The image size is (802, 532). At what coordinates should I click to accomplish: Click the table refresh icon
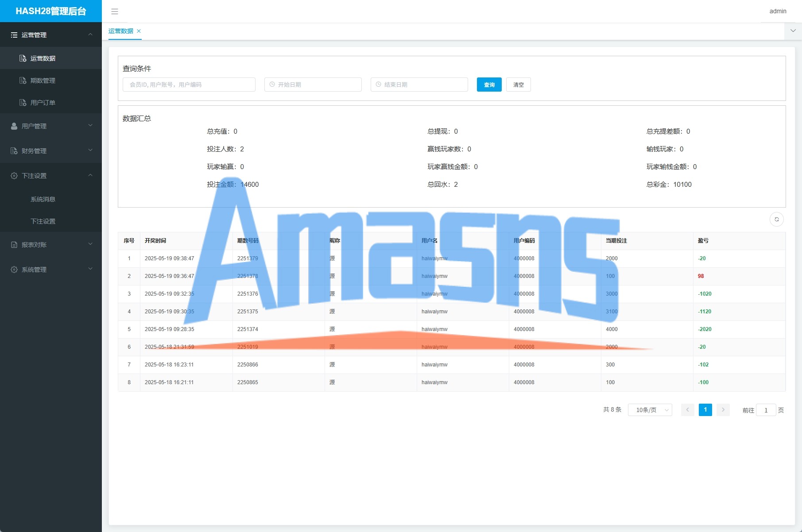click(x=777, y=220)
